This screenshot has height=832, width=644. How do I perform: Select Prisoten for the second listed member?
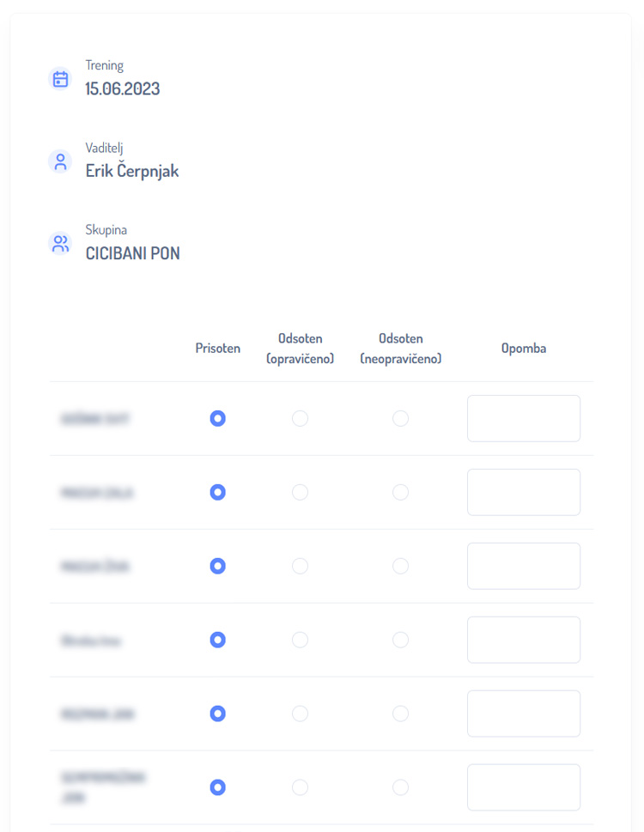click(218, 492)
